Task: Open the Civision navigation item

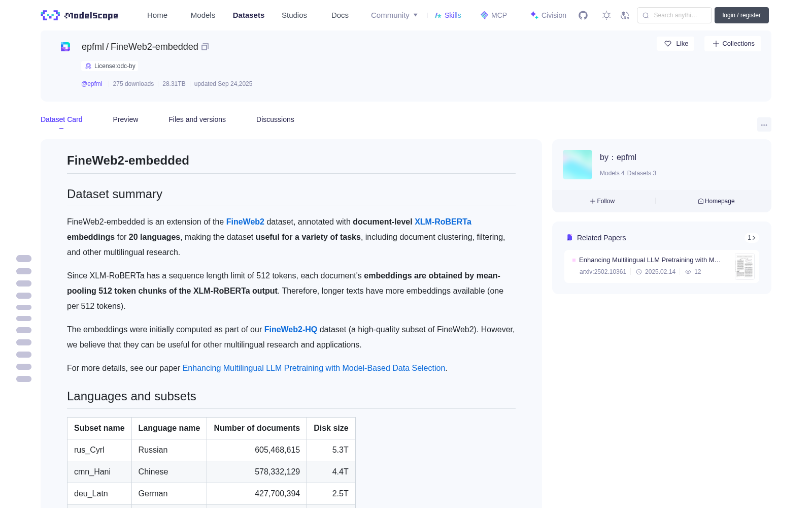Action: pos(548,15)
